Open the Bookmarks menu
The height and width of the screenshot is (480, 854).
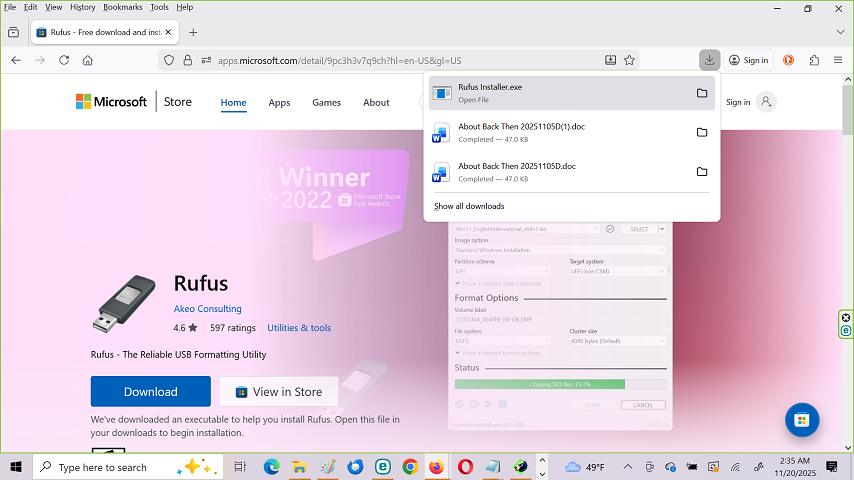click(x=122, y=7)
